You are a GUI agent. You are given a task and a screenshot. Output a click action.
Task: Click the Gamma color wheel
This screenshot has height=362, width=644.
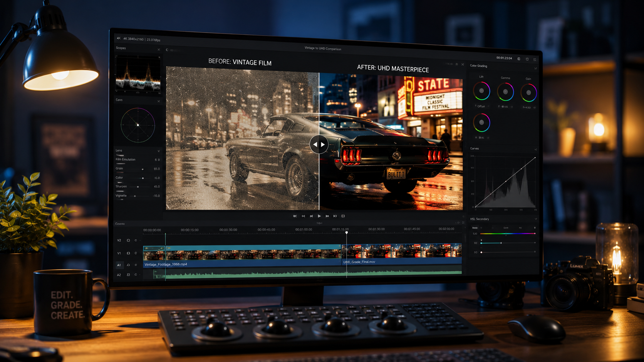[x=505, y=92]
